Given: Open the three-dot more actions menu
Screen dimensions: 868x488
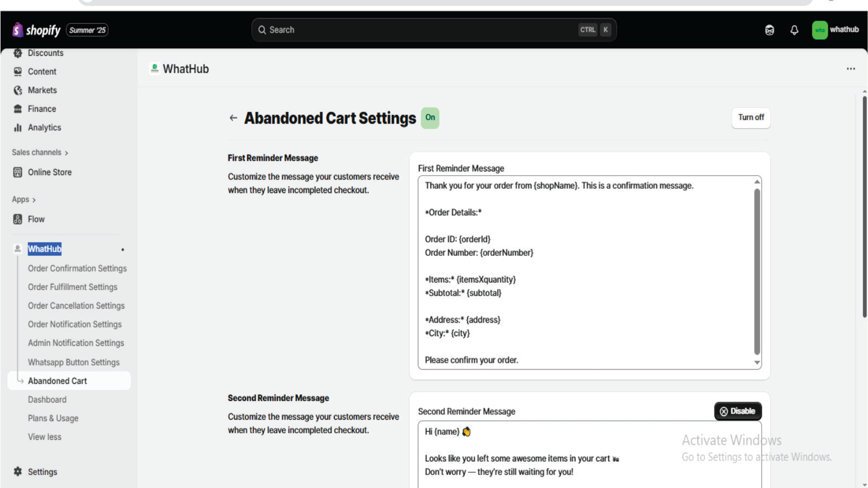Looking at the screenshot, I should 850,69.
